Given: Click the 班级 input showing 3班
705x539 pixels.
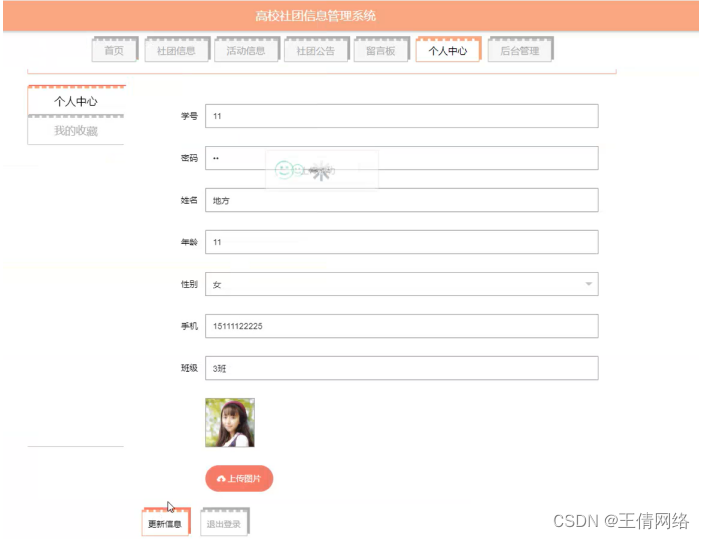Looking at the screenshot, I should [x=402, y=368].
